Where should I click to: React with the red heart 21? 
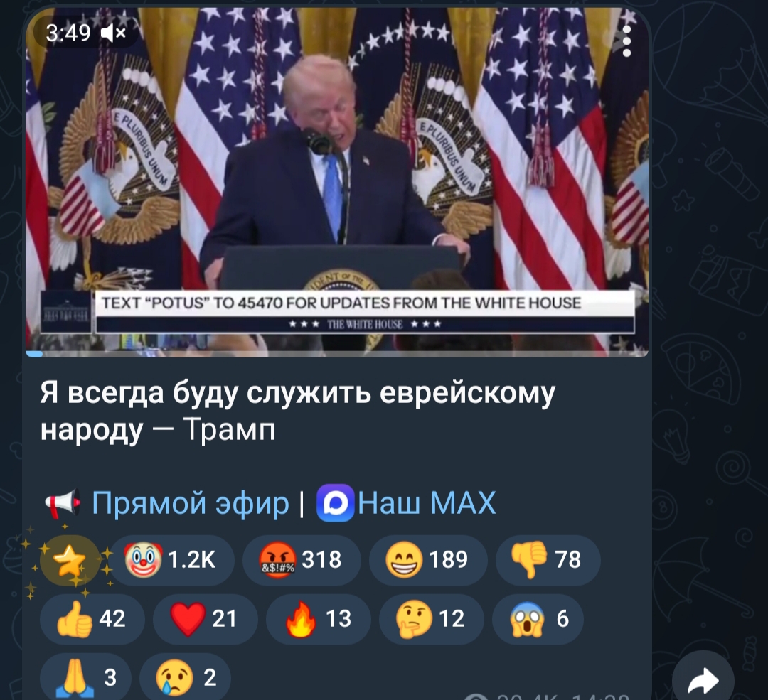tap(206, 619)
